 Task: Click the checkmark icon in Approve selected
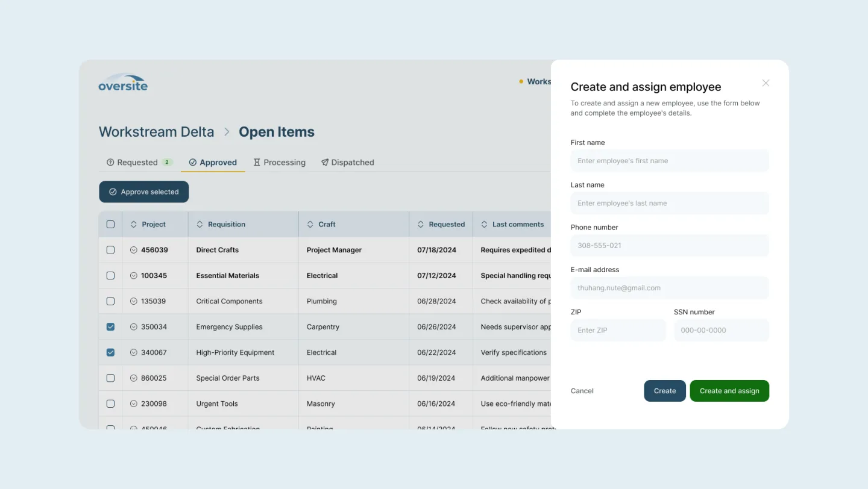coord(113,192)
